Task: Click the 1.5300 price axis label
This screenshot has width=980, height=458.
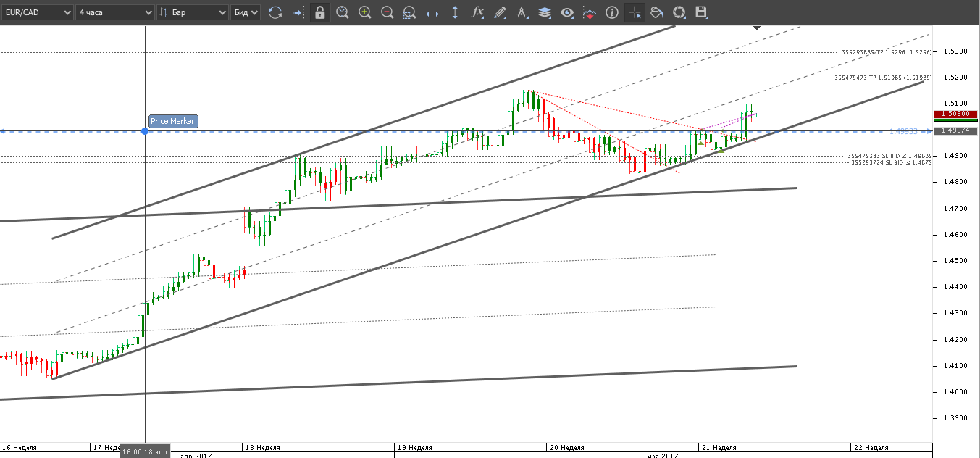Action: (x=955, y=51)
